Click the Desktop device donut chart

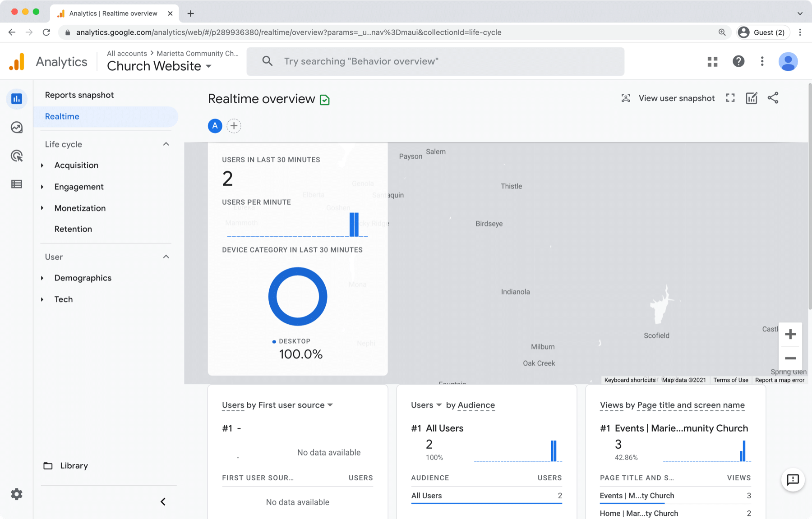[x=298, y=297]
